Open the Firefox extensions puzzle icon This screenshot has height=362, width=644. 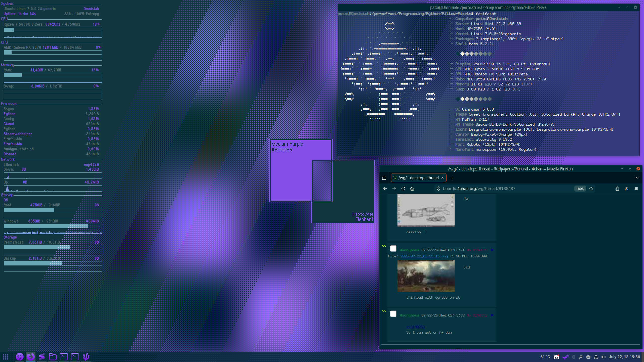[x=617, y=189]
